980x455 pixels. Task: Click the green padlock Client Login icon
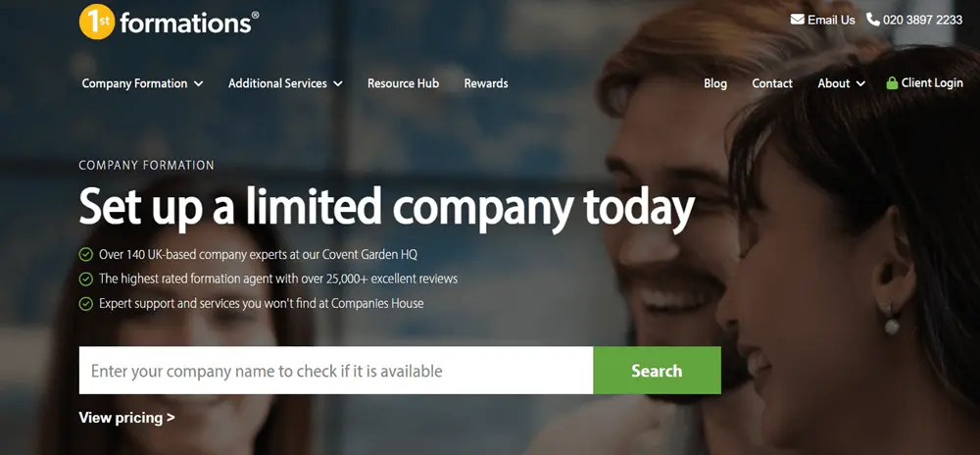892,82
